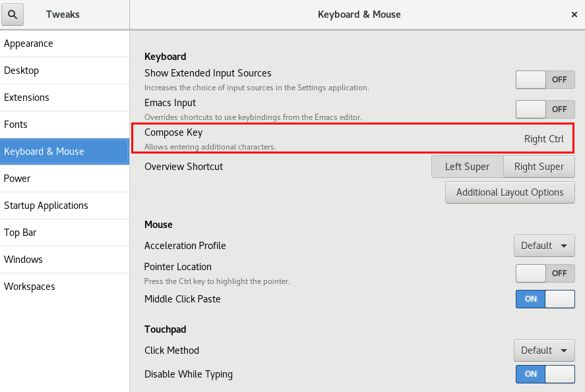This screenshot has width=585, height=392.
Task: Open Additional Layout Options
Action: [510, 192]
